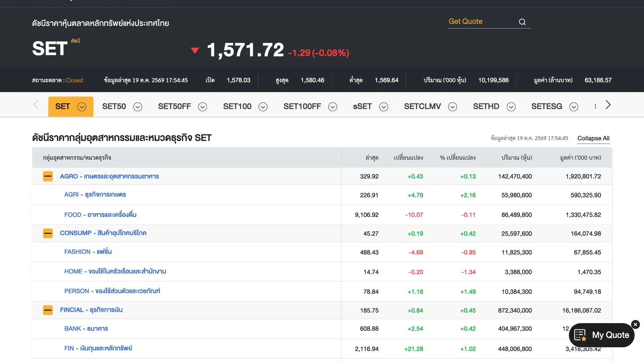Open the dropdown chevron next to sSET
Viewport: 644px width, 362px height.
(384, 107)
